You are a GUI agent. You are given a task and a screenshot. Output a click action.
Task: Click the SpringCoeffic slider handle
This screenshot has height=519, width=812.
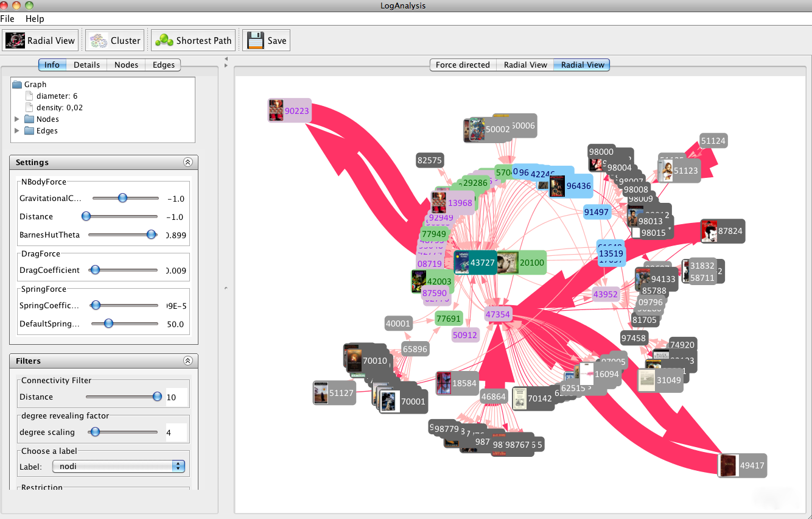tap(95, 305)
